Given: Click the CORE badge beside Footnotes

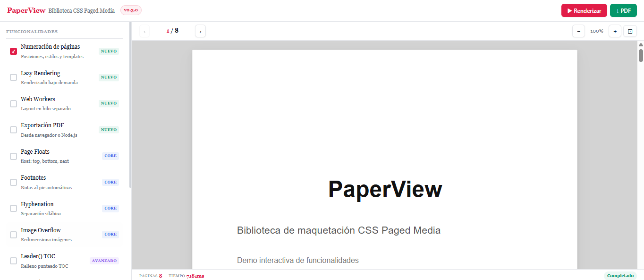Looking at the screenshot, I should tap(110, 182).
